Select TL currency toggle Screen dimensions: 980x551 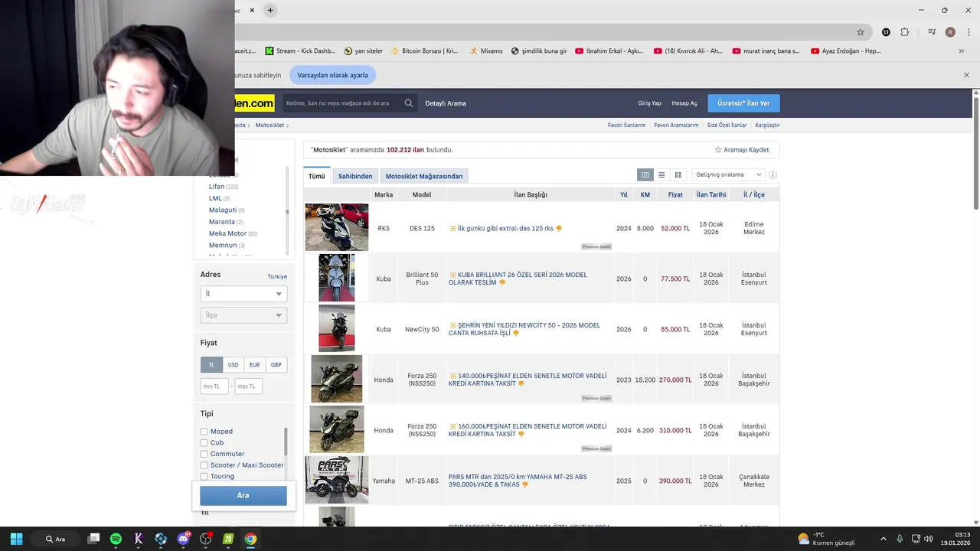coord(211,365)
